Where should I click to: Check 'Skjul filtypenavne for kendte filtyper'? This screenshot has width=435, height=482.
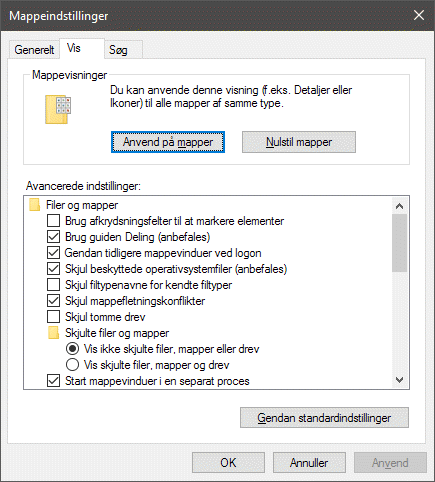53,285
